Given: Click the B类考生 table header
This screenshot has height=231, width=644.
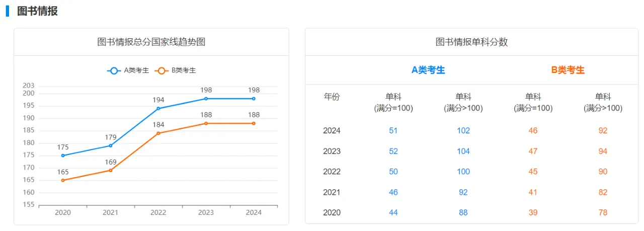Looking at the screenshot, I should click(568, 70).
